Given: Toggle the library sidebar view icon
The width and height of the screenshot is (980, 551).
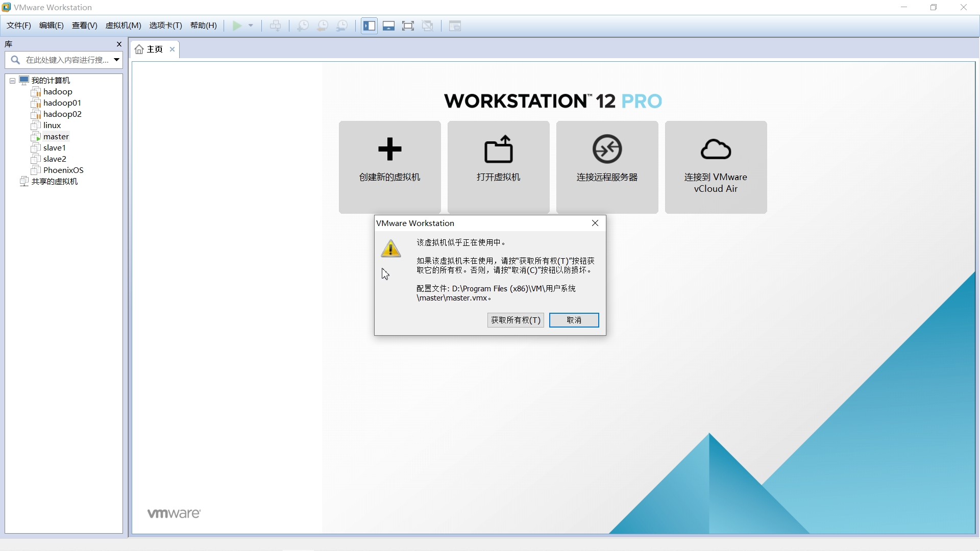Looking at the screenshot, I should pyautogui.click(x=370, y=26).
